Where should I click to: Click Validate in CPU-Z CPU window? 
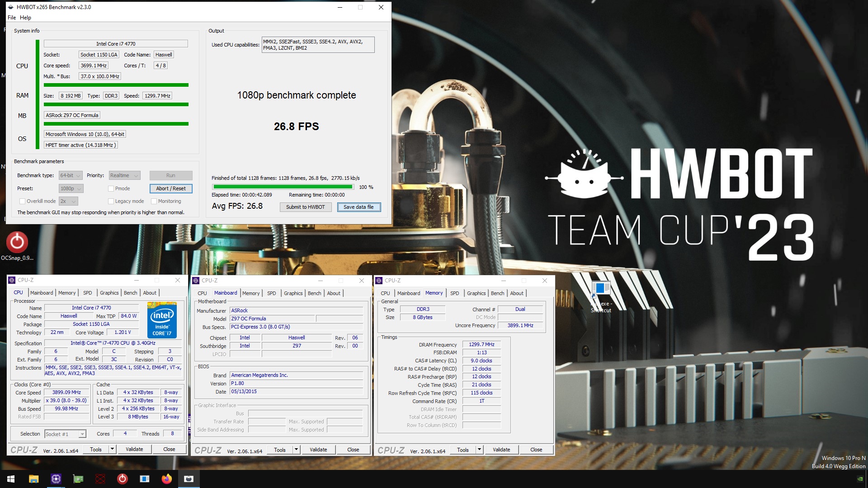point(134,449)
